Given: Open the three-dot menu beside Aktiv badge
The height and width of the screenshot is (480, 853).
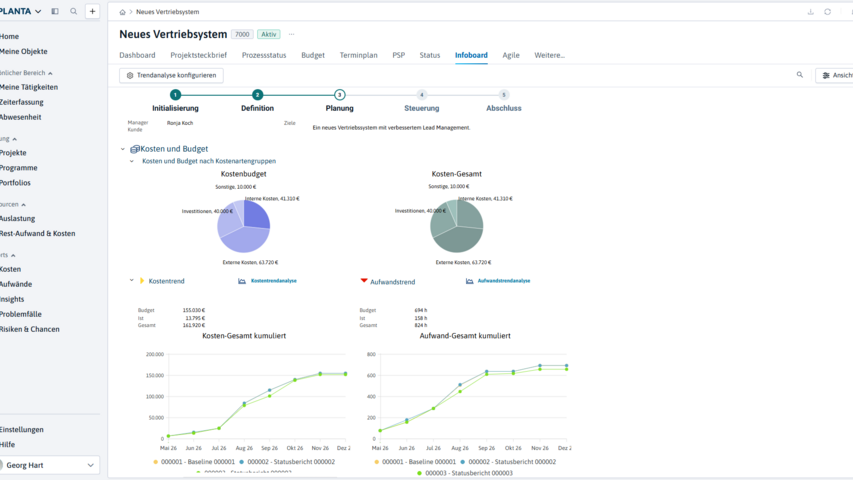Looking at the screenshot, I should [292, 34].
